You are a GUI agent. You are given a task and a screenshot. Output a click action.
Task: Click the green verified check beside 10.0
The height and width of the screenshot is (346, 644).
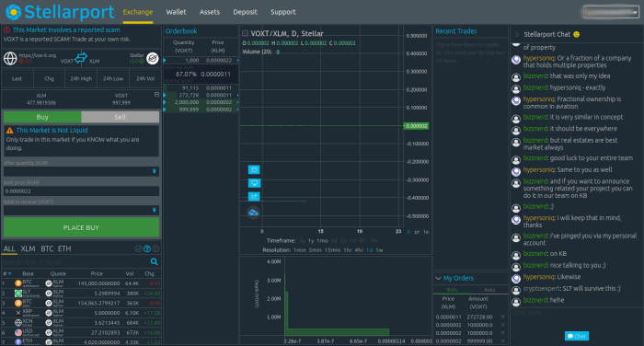142,62
